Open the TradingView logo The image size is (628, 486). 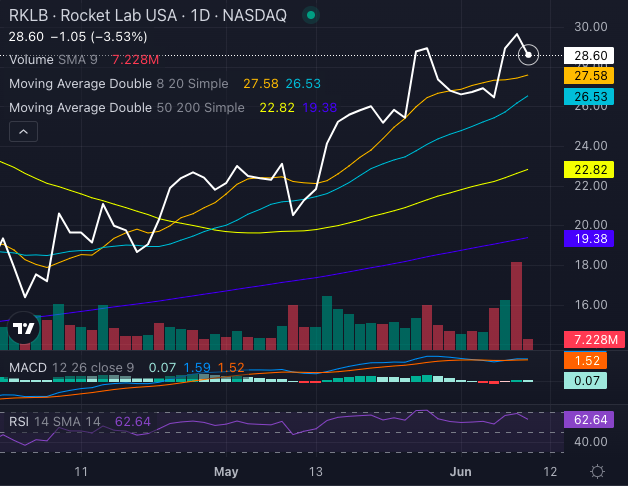click(24, 328)
